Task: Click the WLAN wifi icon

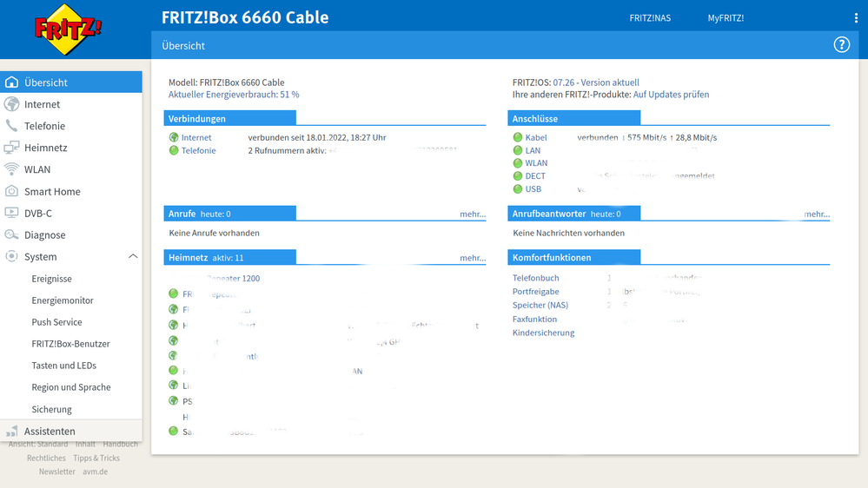Action: (x=11, y=169)
